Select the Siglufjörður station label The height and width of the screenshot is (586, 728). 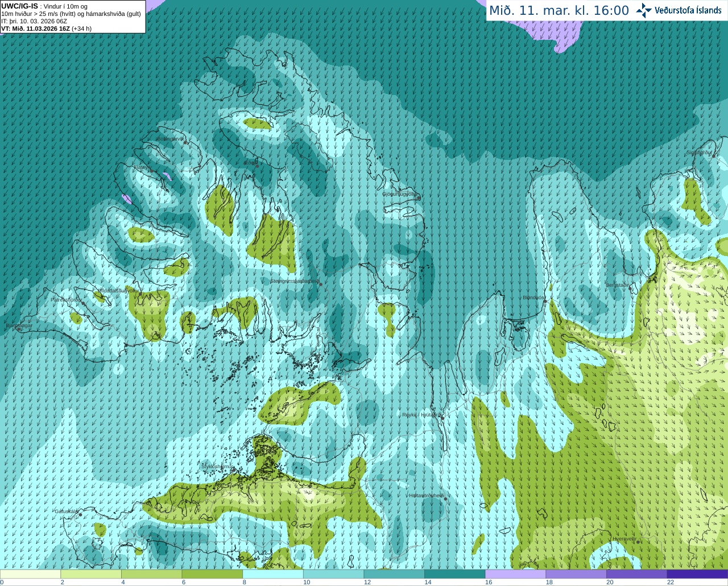(699, 152)
